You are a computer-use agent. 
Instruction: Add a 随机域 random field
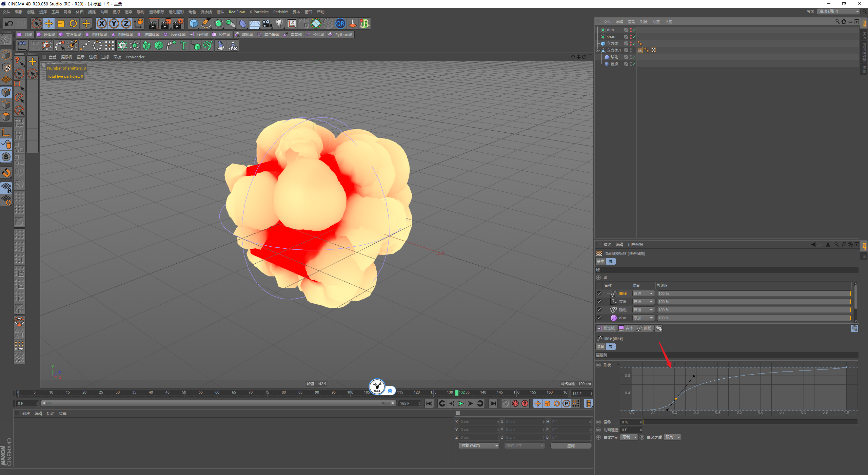click(244, 35)
